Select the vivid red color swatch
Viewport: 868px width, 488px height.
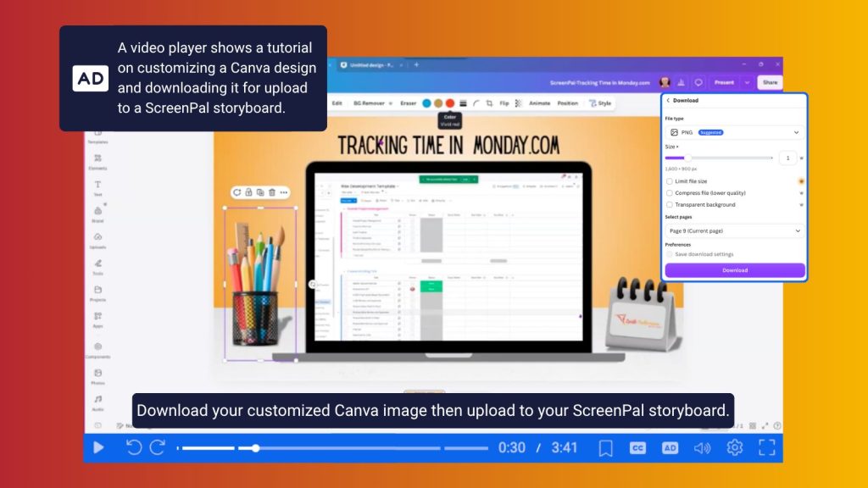tap(450, 103)
